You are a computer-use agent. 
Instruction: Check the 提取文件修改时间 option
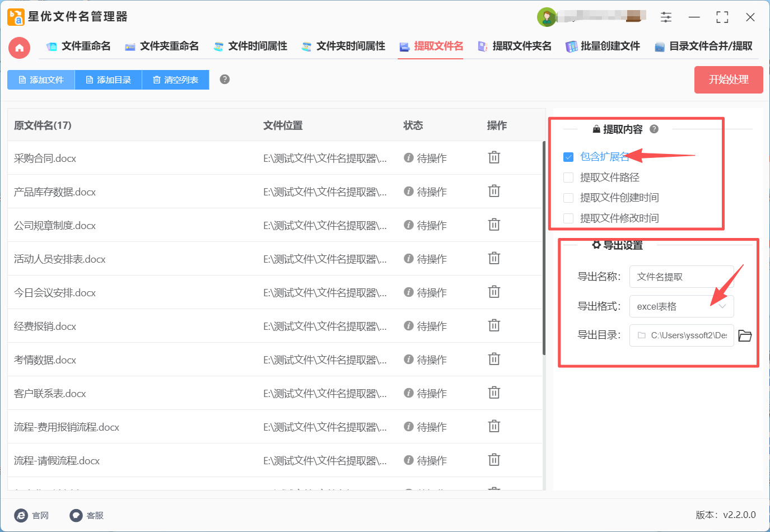568,218
